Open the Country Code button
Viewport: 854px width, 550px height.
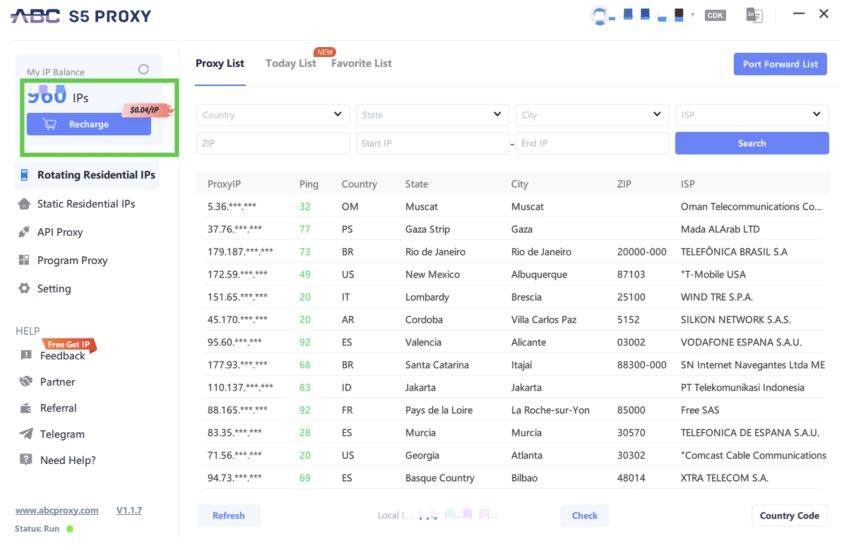click(x=789, y=516)
